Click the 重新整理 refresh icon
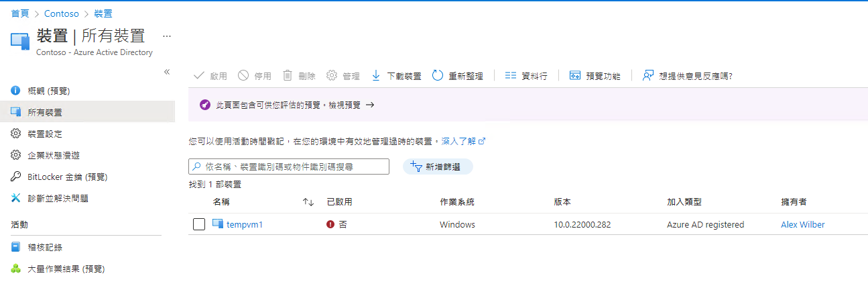Screen dimensions: 868x284 pyautogui.click(x=438, y=76)
